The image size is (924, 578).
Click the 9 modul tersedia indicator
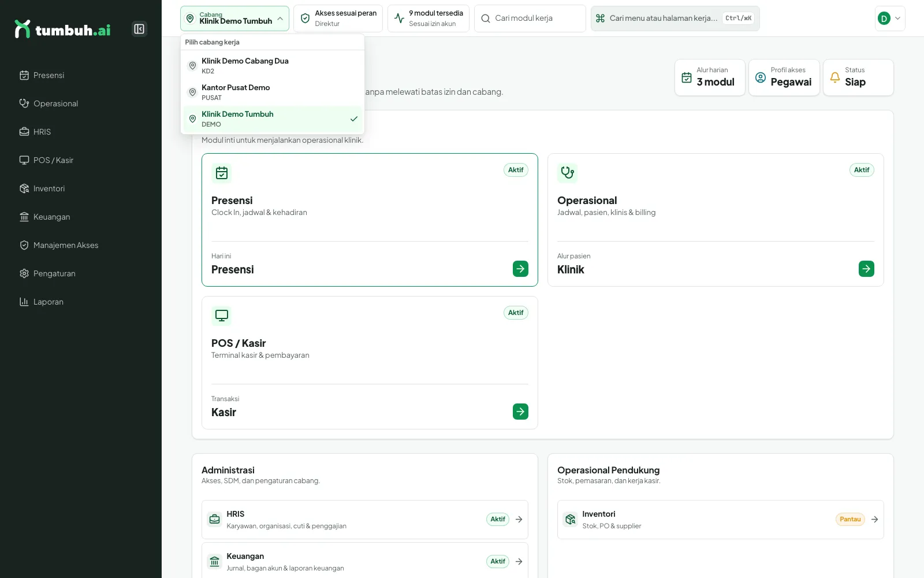(429, 18)
